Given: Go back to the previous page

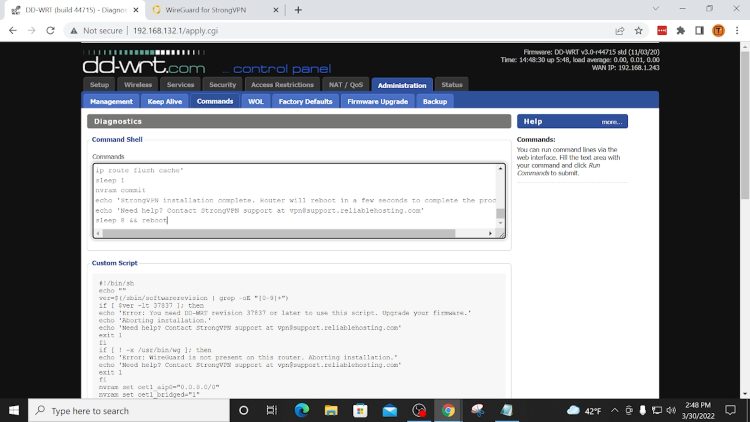Looking at the screenshot, I should [13, 31].
